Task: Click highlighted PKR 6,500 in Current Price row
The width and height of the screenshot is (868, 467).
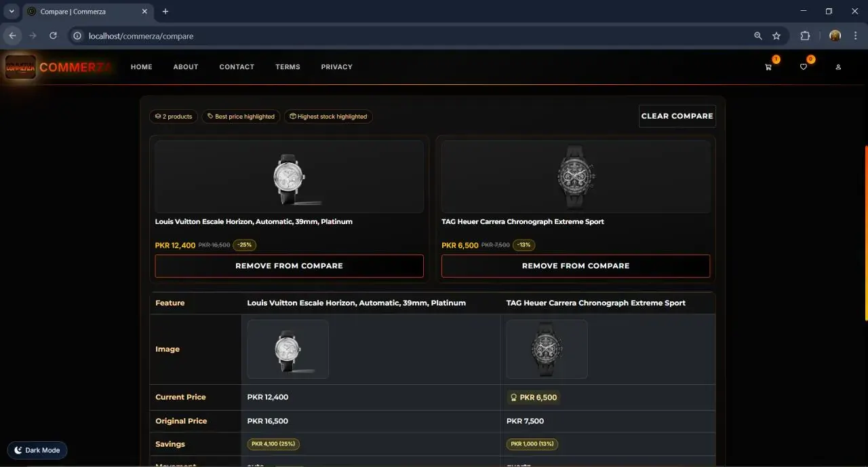Action: (x=533, y=398)
